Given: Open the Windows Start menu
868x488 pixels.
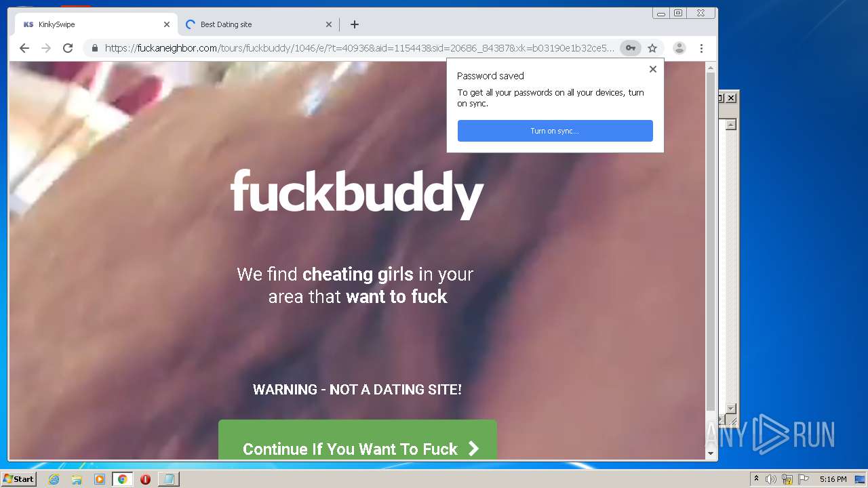Looking at the screenshot, I should (18, 479).
